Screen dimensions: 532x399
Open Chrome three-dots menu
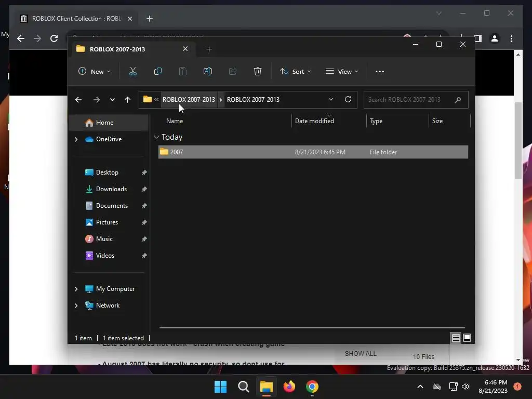(511, 38)
